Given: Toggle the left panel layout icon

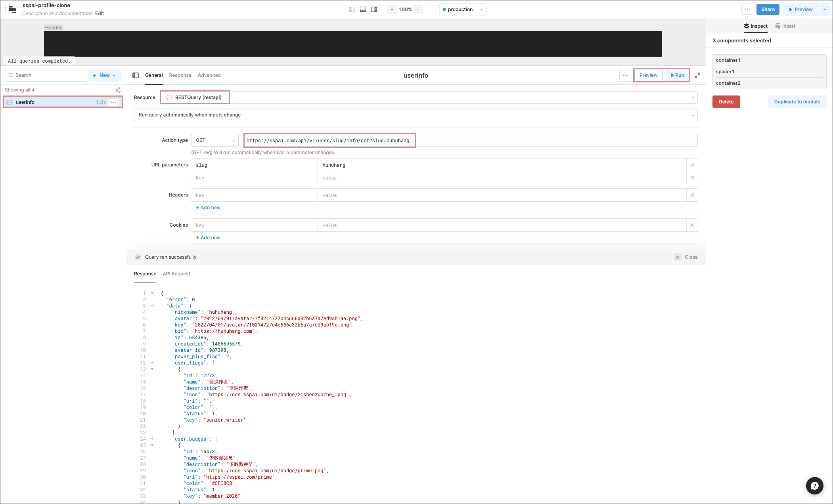Looking at the screenshot, I should 352,10.
